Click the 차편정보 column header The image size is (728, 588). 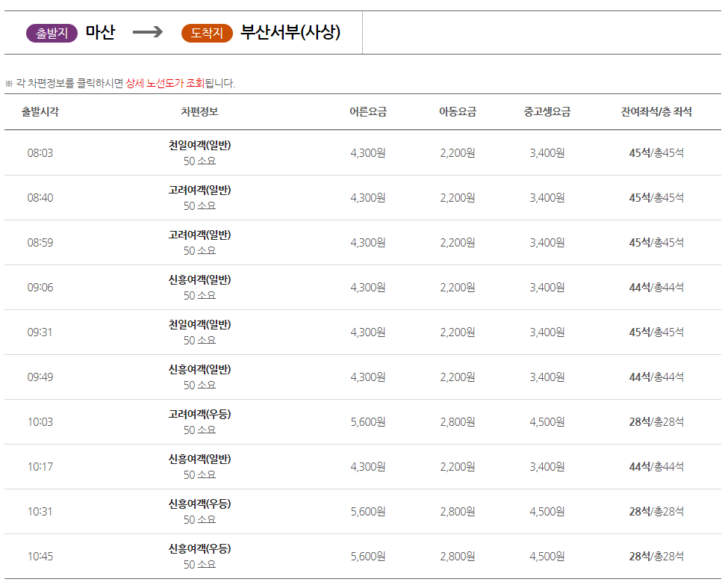199,111
